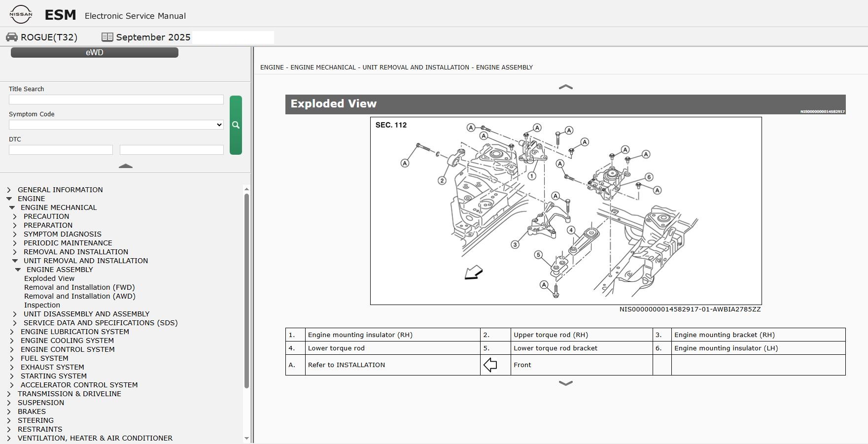Select FUEL SYSTEM in the tree
Viewport: 868px width, 444px height.
coord(44,358)
